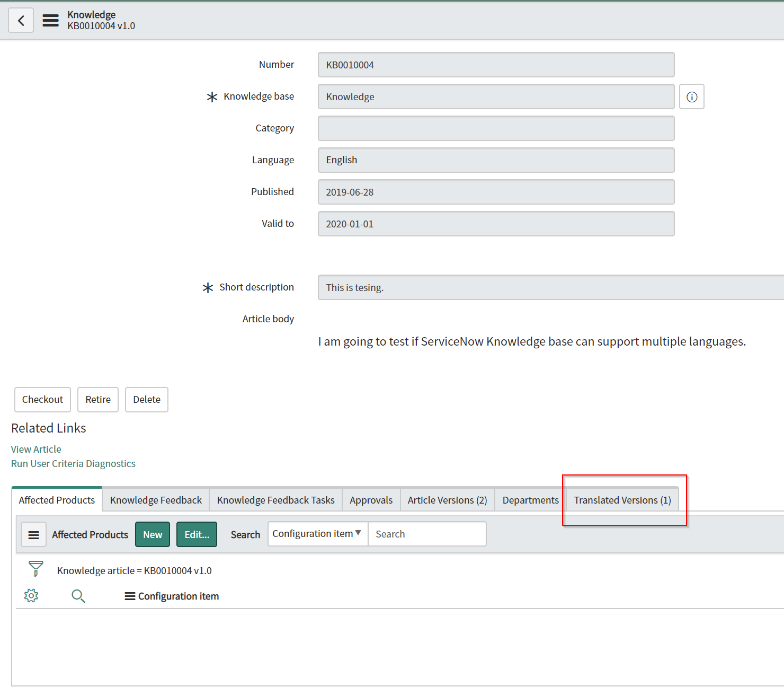View the Translated Versions (1) tab
Image resolution: width=784 pixels, height=687 pixels.
click(x=622, y=500)
